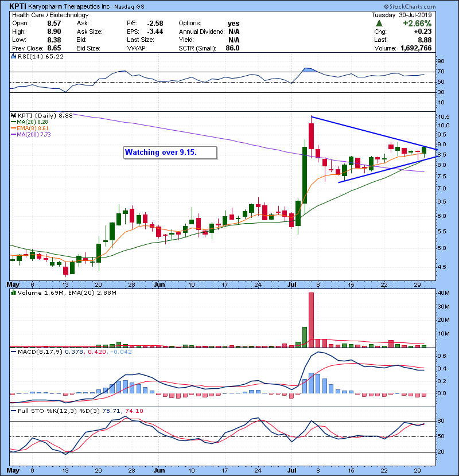
Task: Click the 40M volume axis label
Action: (x=443, y=293)
